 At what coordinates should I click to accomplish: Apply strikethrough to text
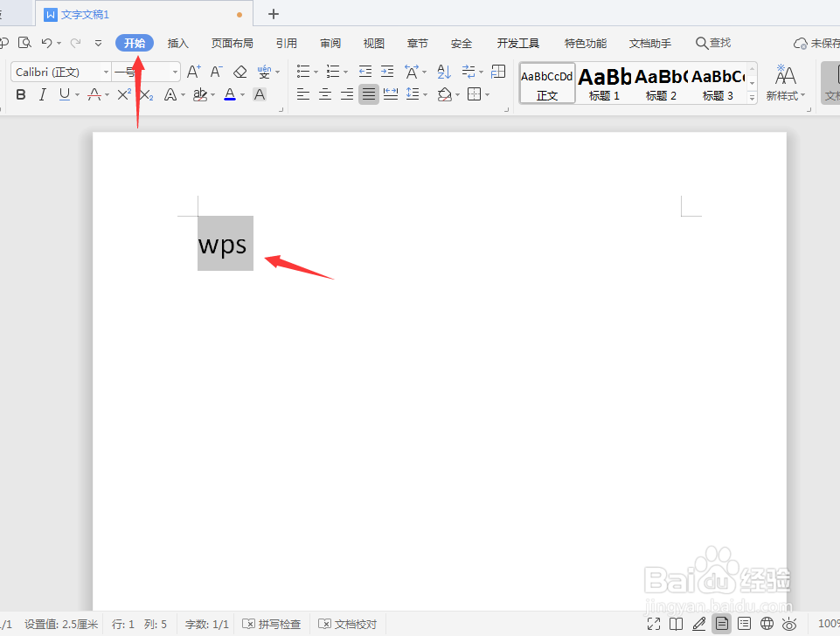tap(94, 94)
